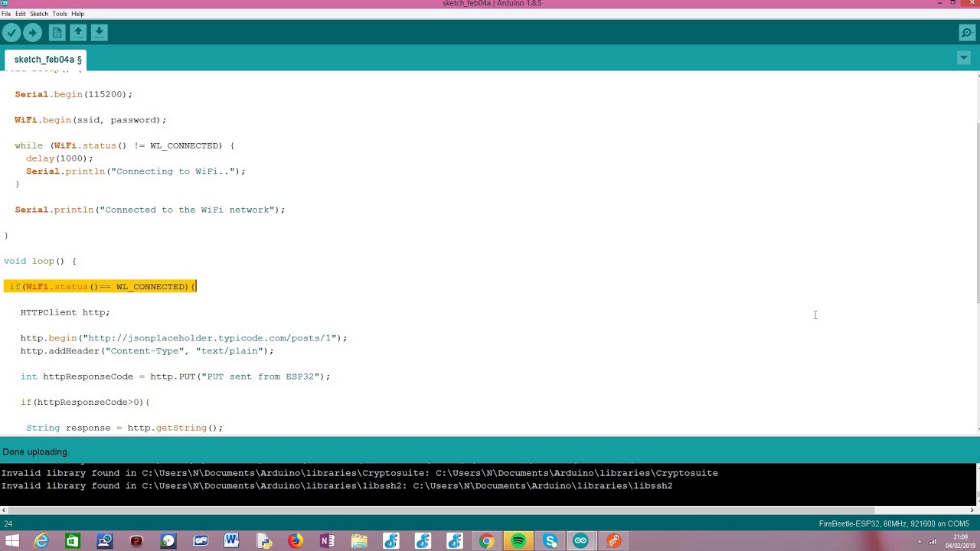Image resolution: width=980 pixels, height=551 pixels.
Task: Select the sketch_feb04a tab
Action: (x=47, y=59)
